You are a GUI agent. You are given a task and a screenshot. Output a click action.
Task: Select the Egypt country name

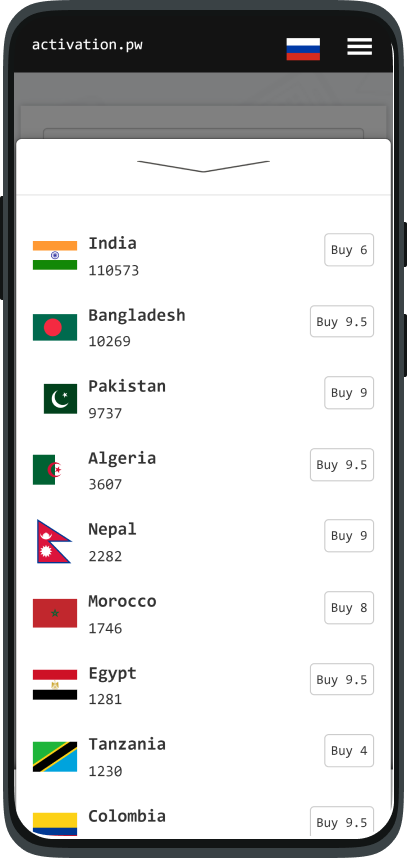pyautogui.click(x=112, y=674)
